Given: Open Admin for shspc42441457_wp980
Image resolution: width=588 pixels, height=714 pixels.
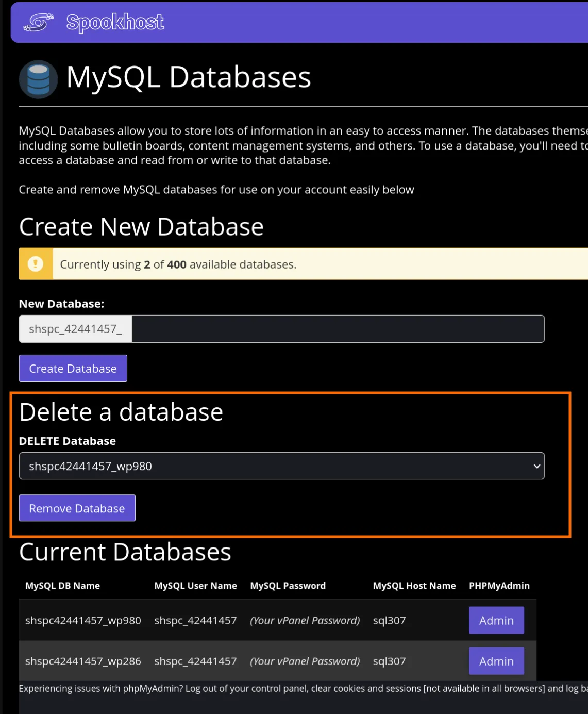Looking at the screenshot, I should [496, 620].
